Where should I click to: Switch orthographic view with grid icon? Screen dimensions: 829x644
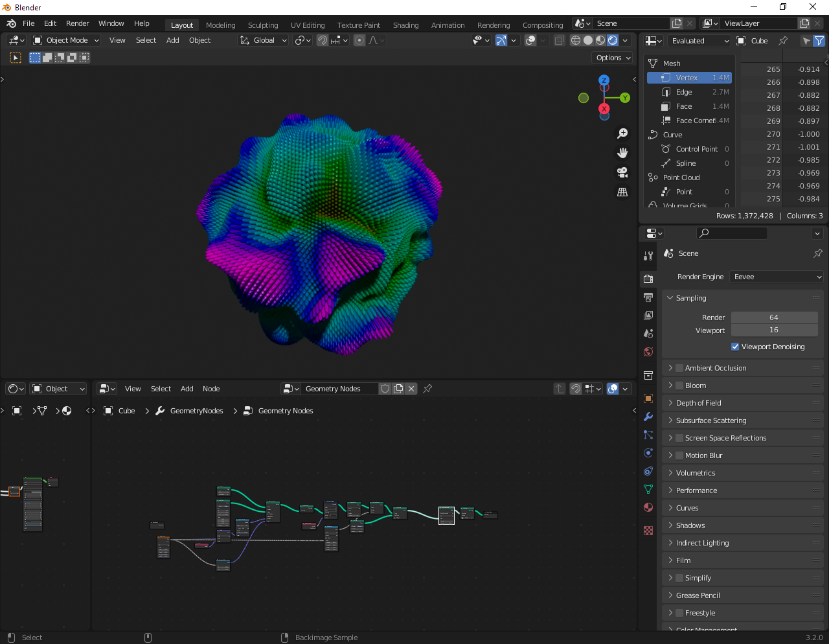[622, 192]
